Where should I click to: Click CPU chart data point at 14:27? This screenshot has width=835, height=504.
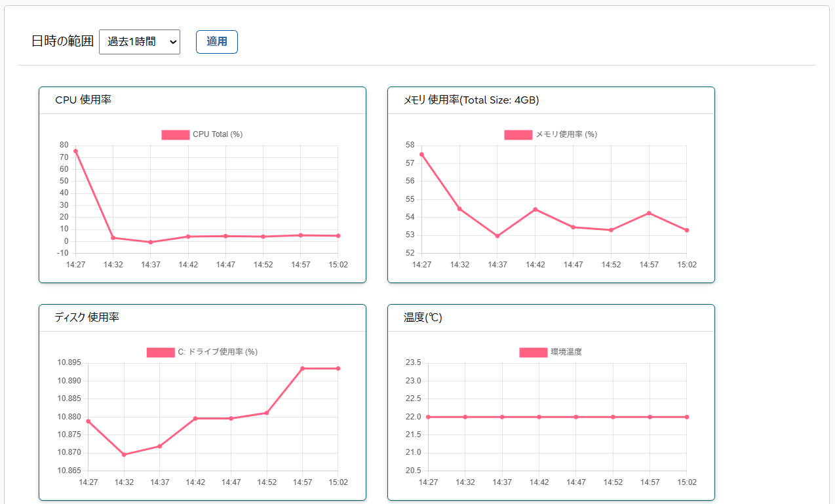pos(75,151)
